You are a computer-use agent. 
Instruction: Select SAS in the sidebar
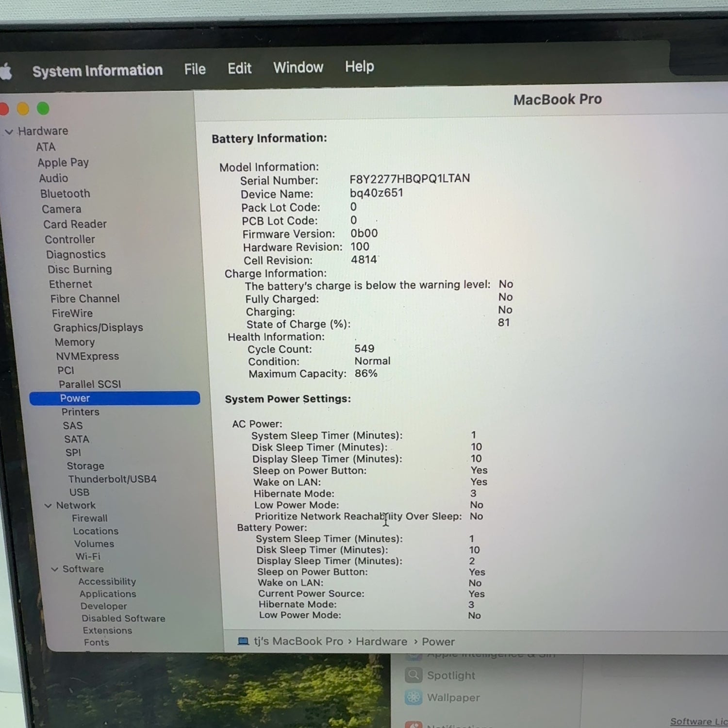73,425
